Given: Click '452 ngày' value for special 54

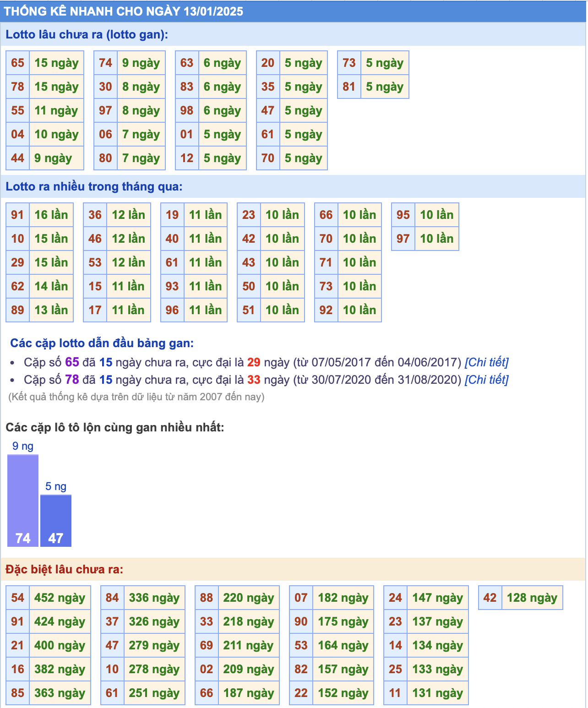Looking at the screenshot, I should tap(60, 598).
